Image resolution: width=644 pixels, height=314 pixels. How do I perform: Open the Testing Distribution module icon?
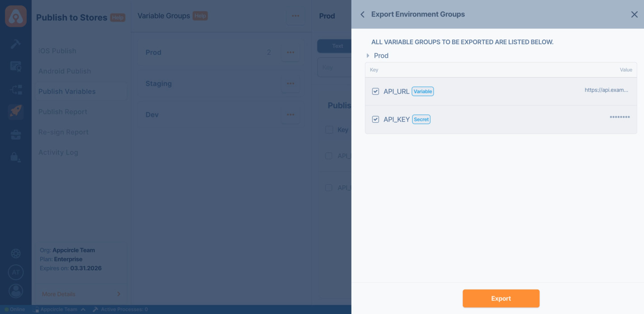point(16,66)
